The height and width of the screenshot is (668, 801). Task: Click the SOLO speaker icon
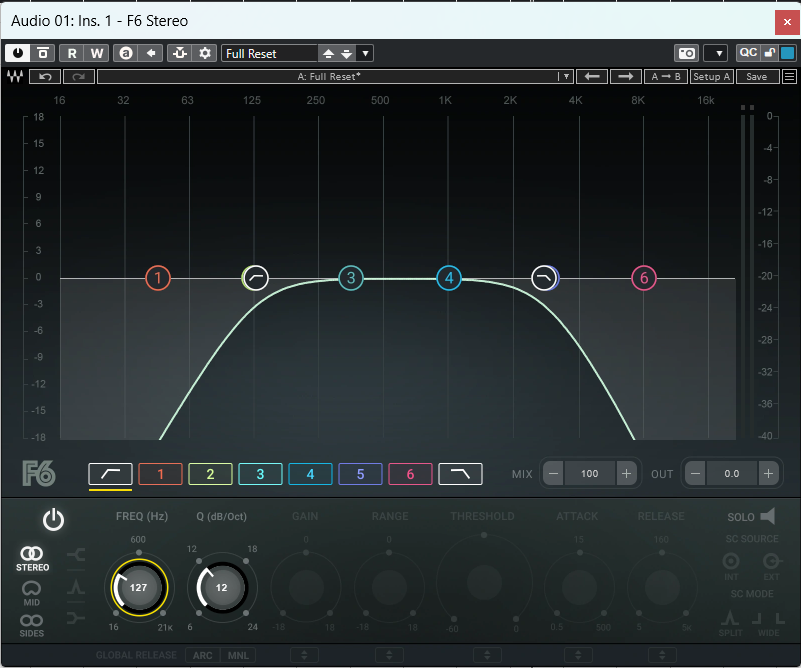click(x=767, y=517)
